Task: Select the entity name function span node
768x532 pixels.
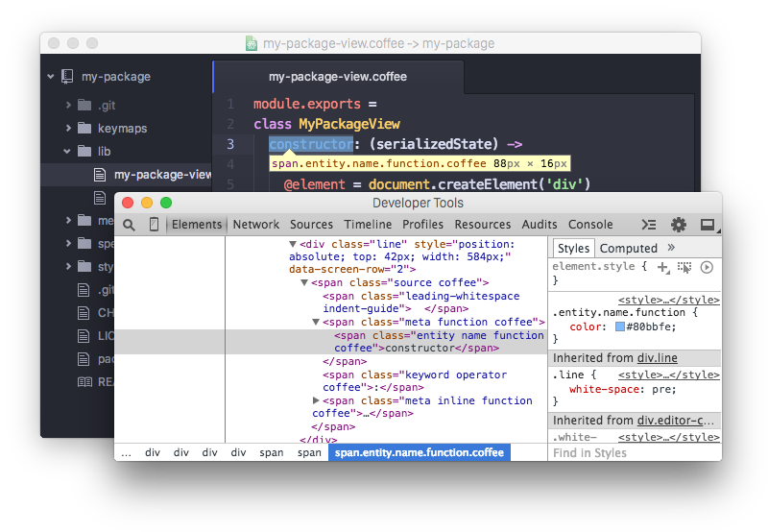Action: pyautogui.click(x=331, y=342)
